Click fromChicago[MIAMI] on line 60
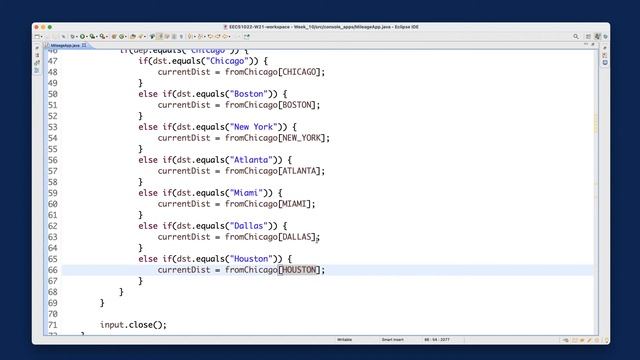Image resolution: width=640 pixels, height=360 pixels. 268,204
